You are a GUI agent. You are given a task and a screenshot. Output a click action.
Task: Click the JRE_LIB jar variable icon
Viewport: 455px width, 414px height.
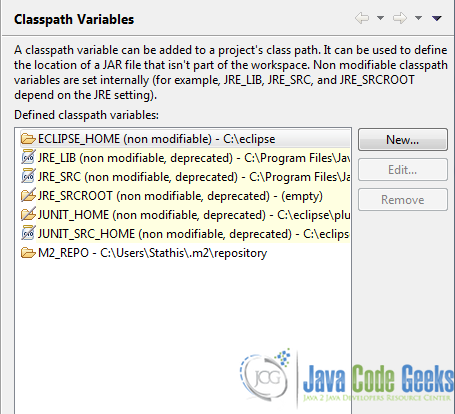[28, 158]
